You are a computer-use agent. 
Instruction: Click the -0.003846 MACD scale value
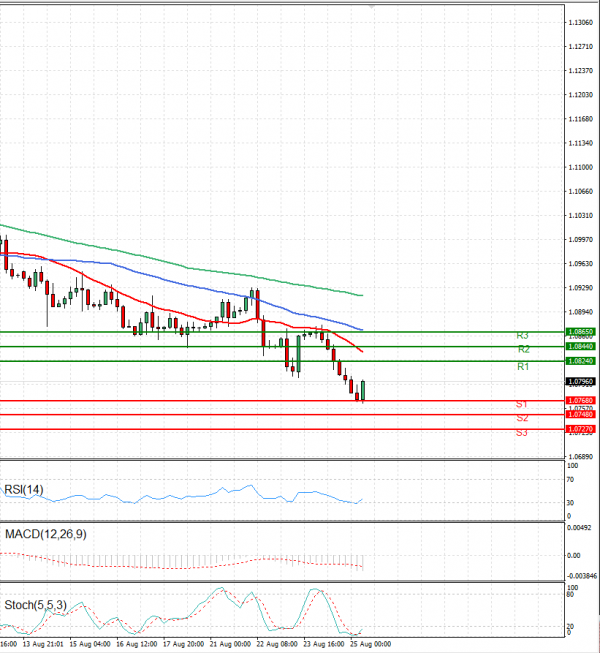coord(582,576)
